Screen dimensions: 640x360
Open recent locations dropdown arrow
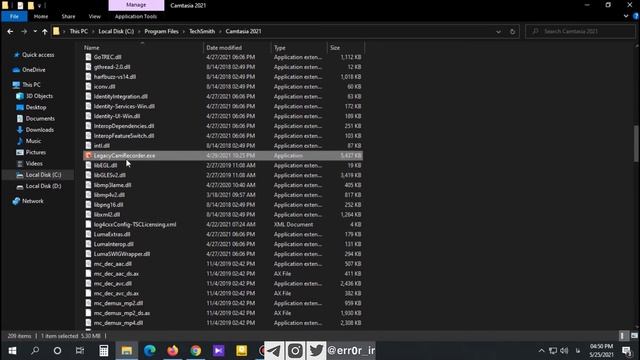point(35,31)
